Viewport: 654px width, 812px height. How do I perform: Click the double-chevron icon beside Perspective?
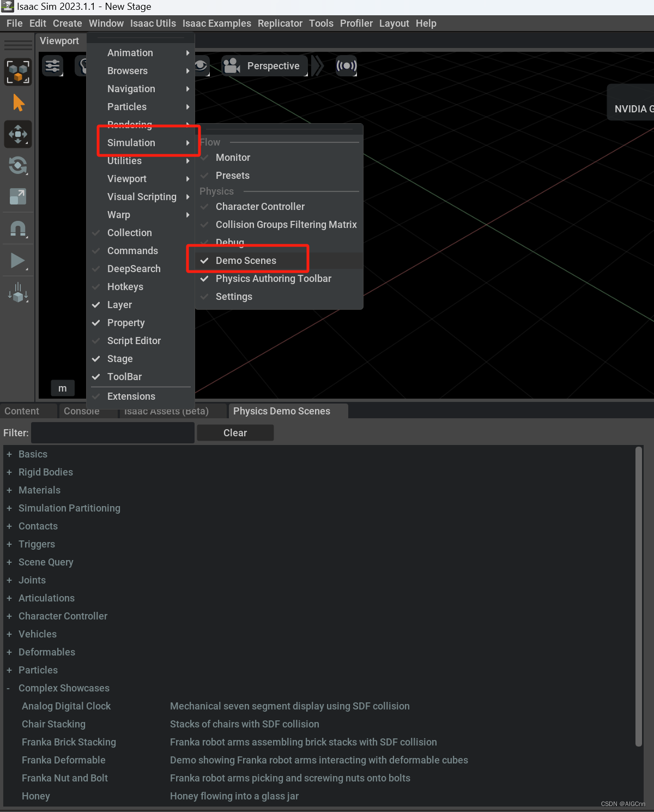coord(317,66)
